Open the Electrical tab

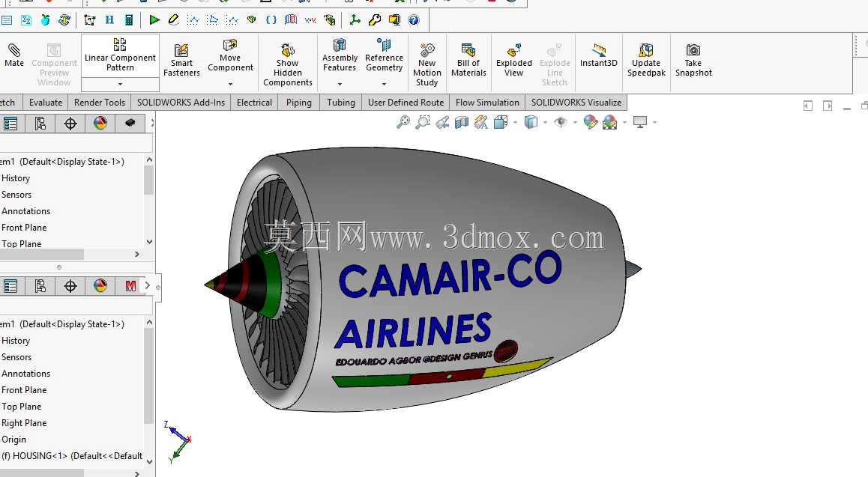(254, 103)
